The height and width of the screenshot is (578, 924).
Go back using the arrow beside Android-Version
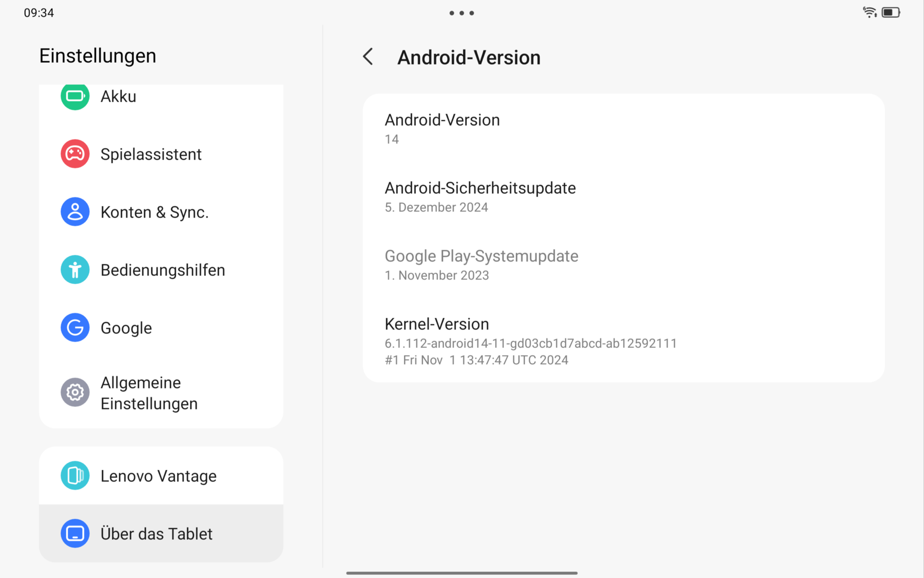(368, 57)
